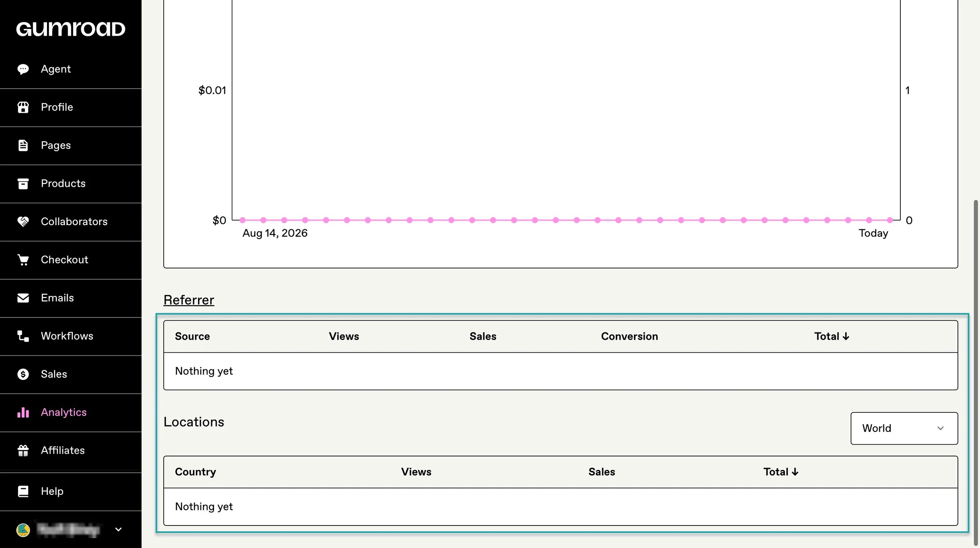Click the Collaborators handshake icon
This screenshot has width=980, height=548.
point(23,221)
